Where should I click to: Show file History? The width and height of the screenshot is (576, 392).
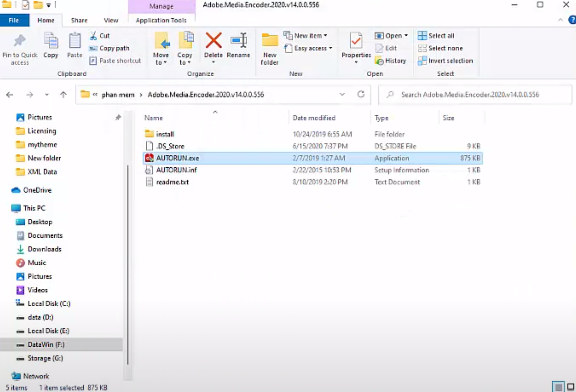click(x=390, y=61)
